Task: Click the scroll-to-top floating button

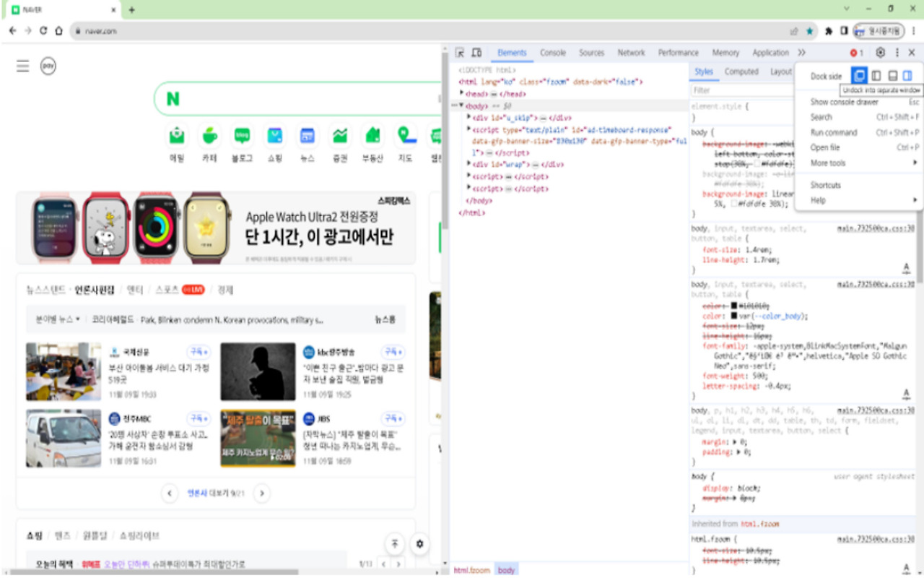Action: 395,544
